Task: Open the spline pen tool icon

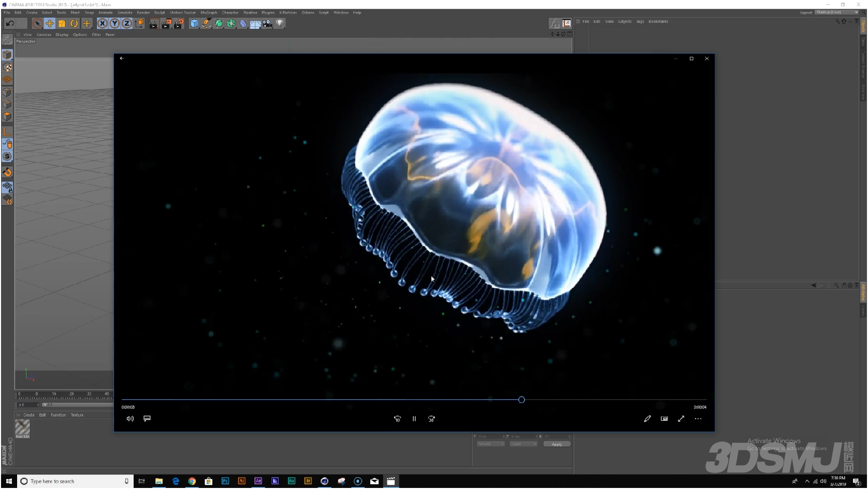Action: point(207,23)
